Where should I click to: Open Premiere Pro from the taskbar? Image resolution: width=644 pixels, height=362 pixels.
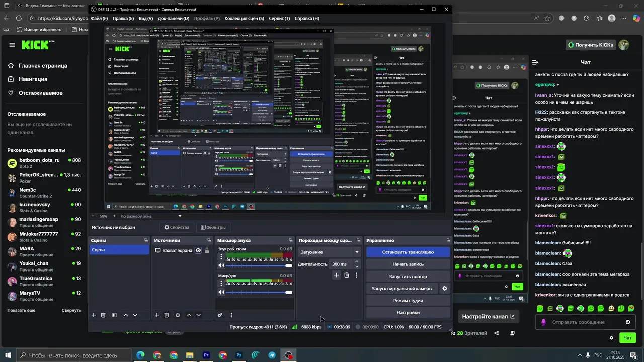click(206, 355)
